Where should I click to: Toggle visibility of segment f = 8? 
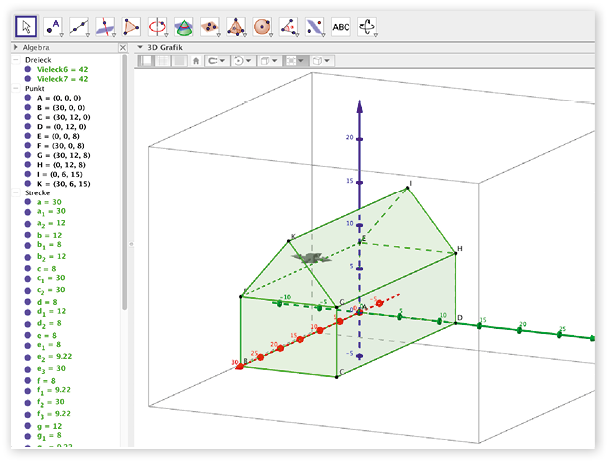pyautogui.click(x=28, y=381)
